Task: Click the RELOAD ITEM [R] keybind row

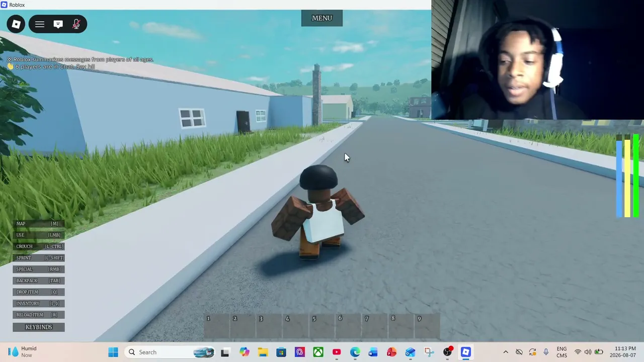Action: pyautogui.click(x=39, y=315)
